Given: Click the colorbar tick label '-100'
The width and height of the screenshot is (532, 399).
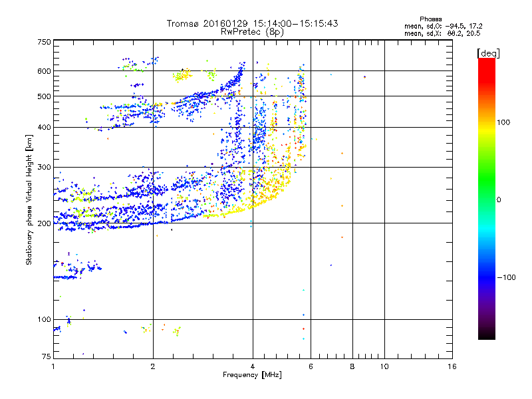Looking at the screenshot, I should click(506, 277).
